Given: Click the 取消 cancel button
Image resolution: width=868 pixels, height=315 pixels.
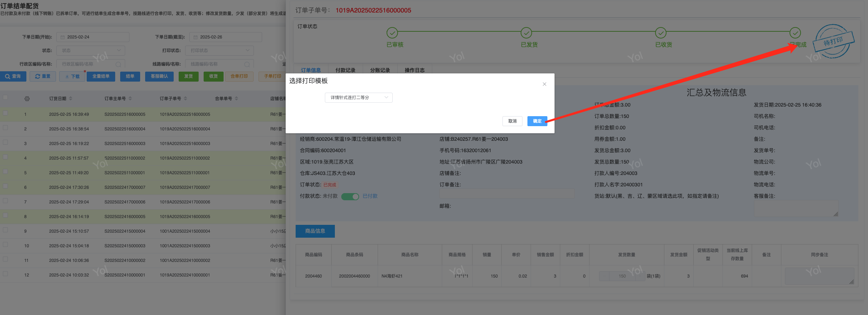Looking at the screenshot, I should pos(512,121).
